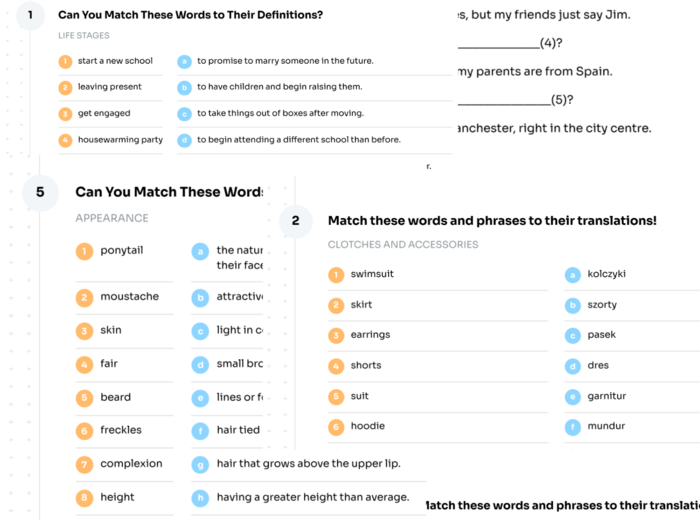Viewport: 700px width, 520px height.
Task: Select the word 'moustache' in the appearance list
Action: pos(129,297)
